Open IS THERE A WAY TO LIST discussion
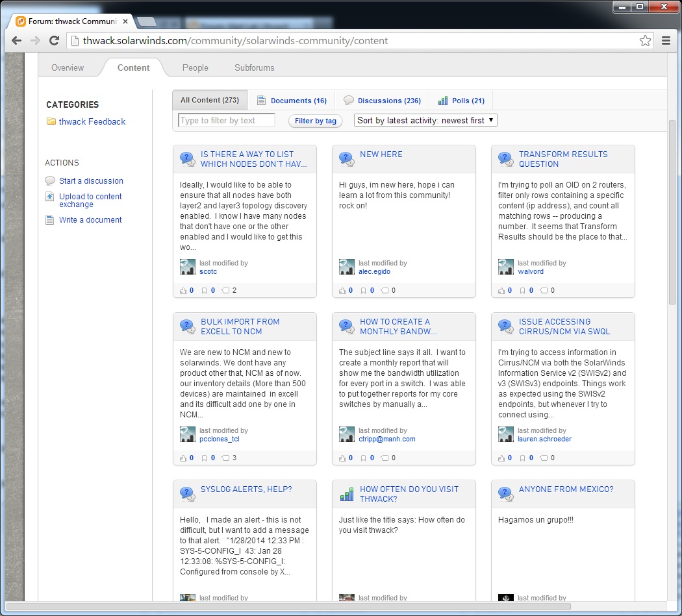Viewport: 682px width, 616px height. (x=253, y=159)
